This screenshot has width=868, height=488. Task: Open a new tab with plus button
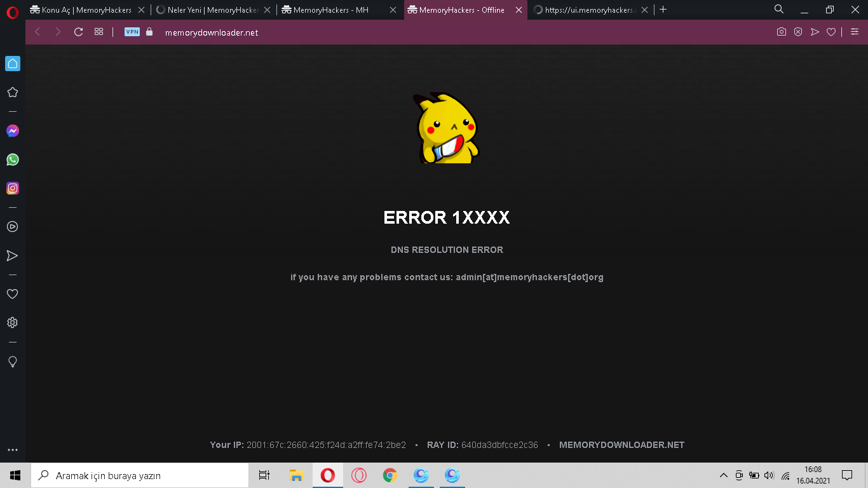[x=663, y=10]
